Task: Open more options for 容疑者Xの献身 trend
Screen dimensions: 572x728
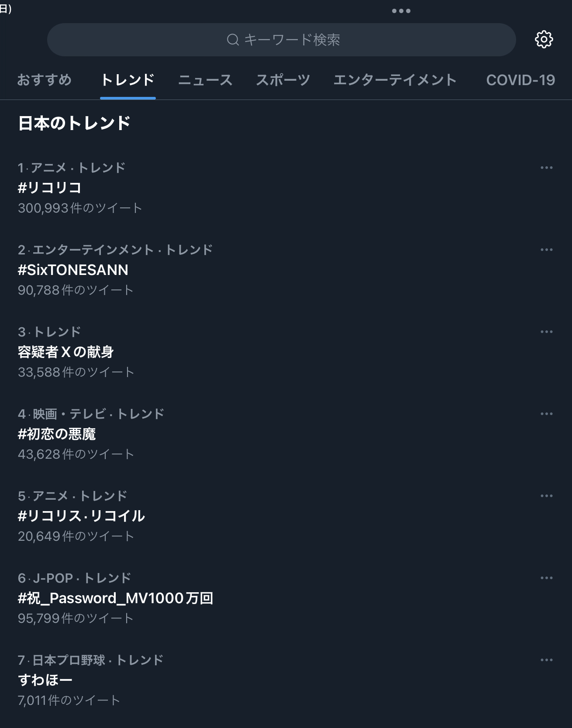Action: [x=547, y=332]
